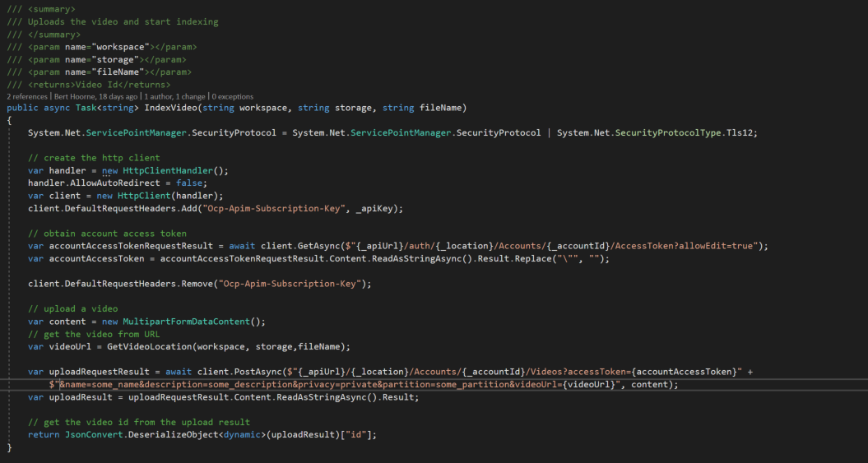Click "storage" in the param doc comment
The width and height of the screenshot is (868, 463).
click(x=115, y=60)
